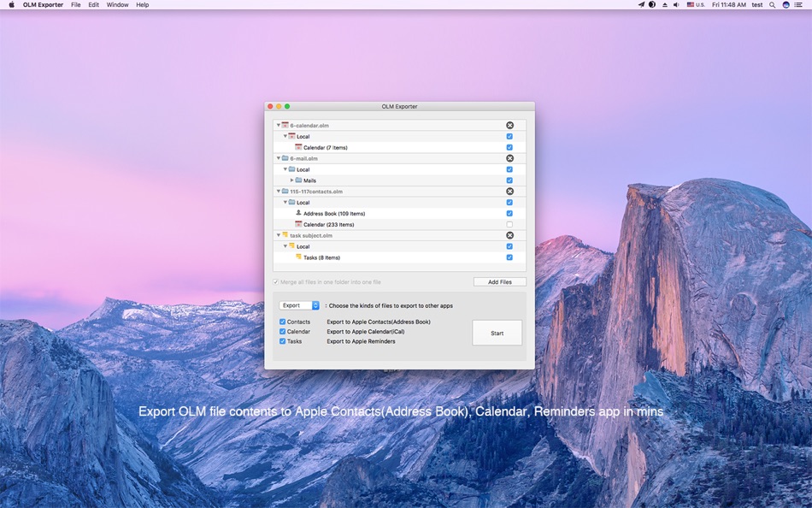Uncheck the Contacts export checkbox
This screenshot has height=508, width=812.
(282, 322)
